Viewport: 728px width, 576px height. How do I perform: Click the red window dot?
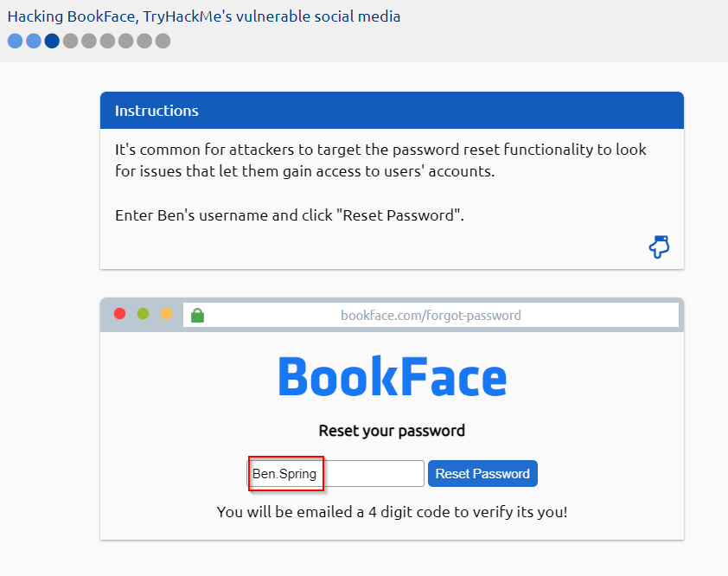point(120,314)
